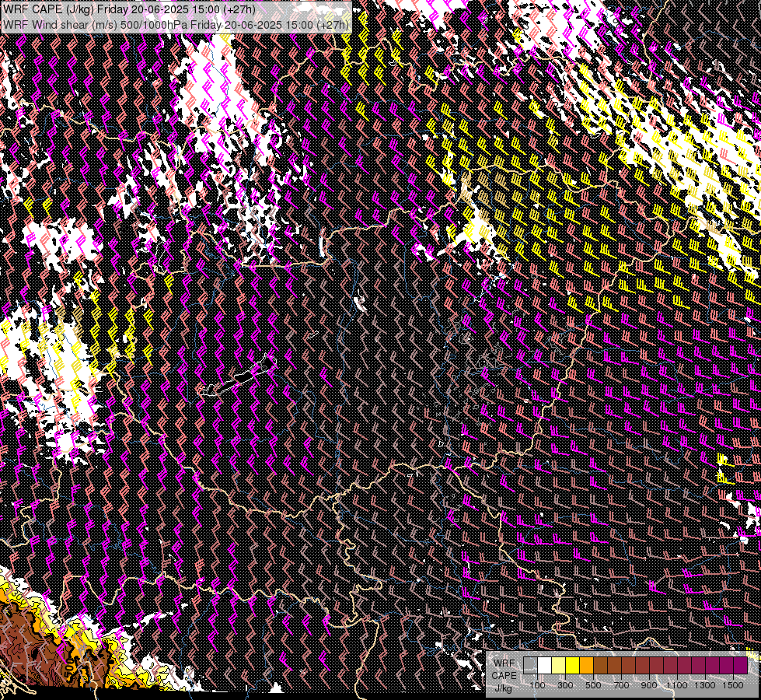Select the gray legend swatch
Viewport: 761px width, 700px height.
[530, 666]
